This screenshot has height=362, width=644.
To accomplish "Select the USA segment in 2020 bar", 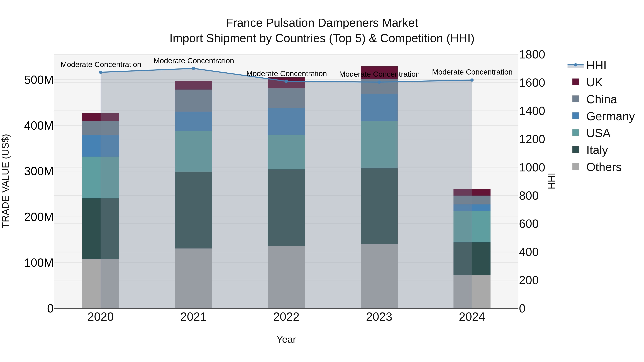I will coord(101,177).
